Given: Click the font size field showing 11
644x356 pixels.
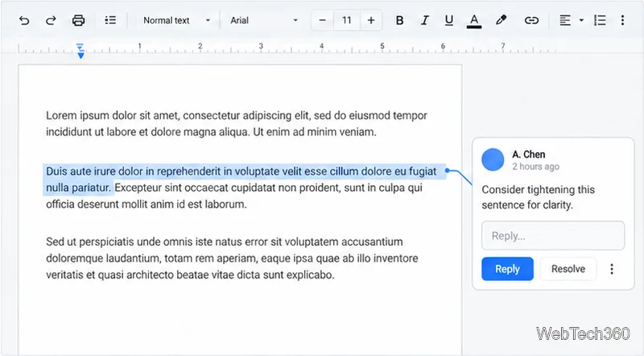Looking at the screenshot, I should pyautogui.click(x=347, y=21).
